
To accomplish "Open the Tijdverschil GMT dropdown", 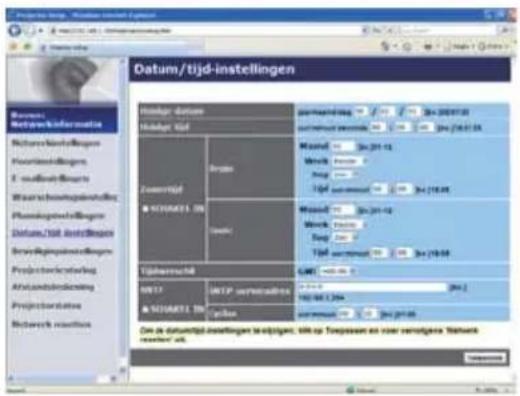I will pyautogui.click(x=337, y=271).
